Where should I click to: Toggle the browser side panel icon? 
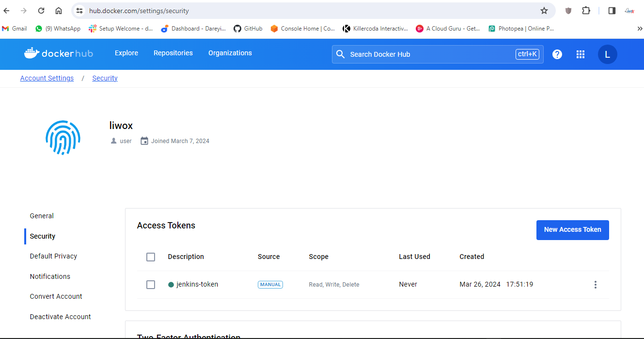(x=612, y=11)
